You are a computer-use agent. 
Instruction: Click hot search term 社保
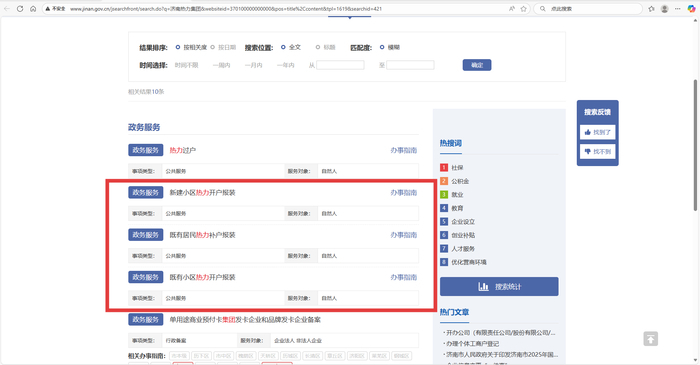(x=457, y=168)
